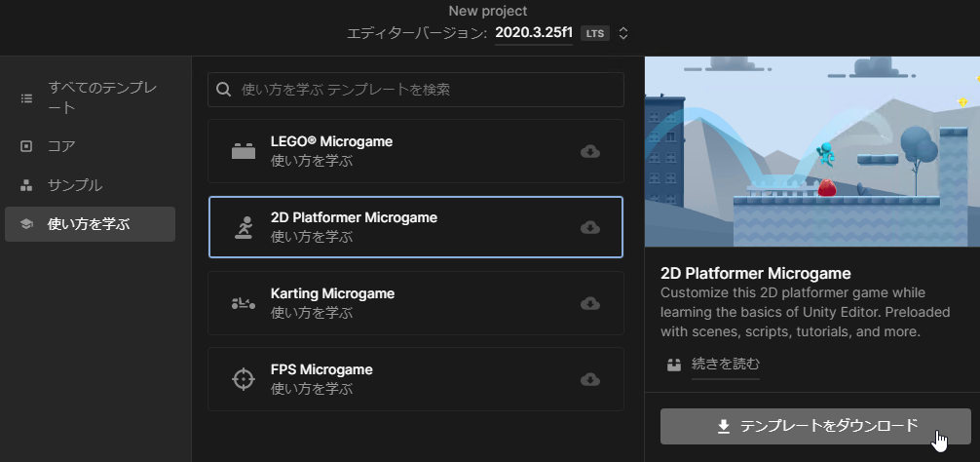Click the LEGO brick icon
980x462 pixels.
[244, 151]
